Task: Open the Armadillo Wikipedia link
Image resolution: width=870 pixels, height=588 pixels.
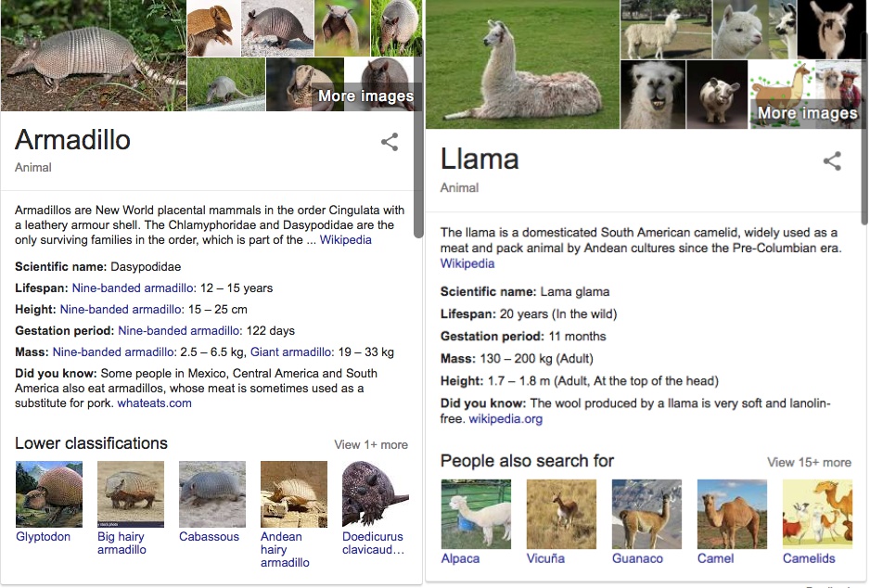Action: click(x=346, y=240)
